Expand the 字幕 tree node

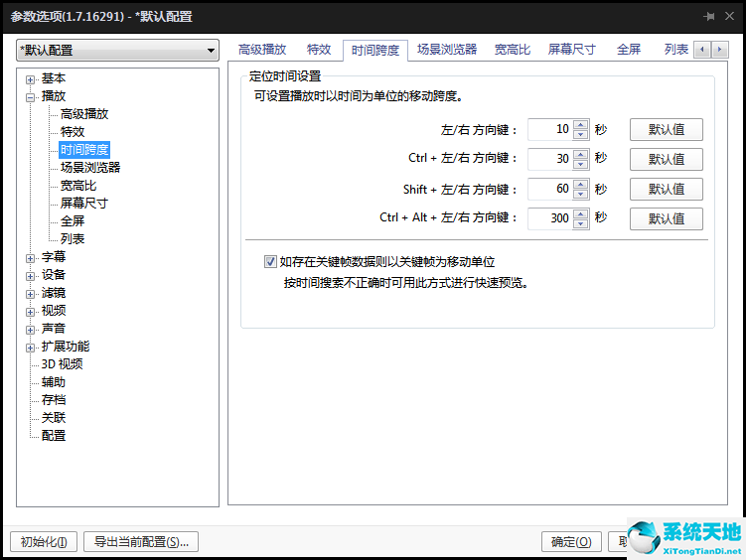31,258
